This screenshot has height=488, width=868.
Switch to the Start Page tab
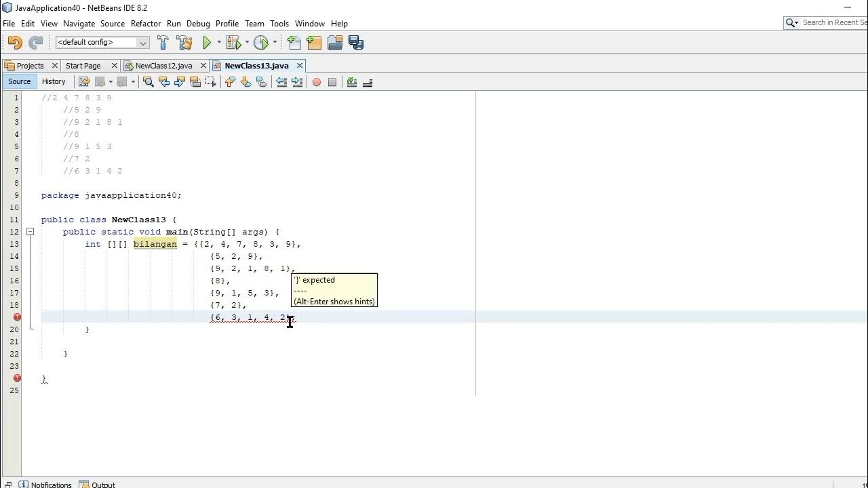(x=83, y=66)
